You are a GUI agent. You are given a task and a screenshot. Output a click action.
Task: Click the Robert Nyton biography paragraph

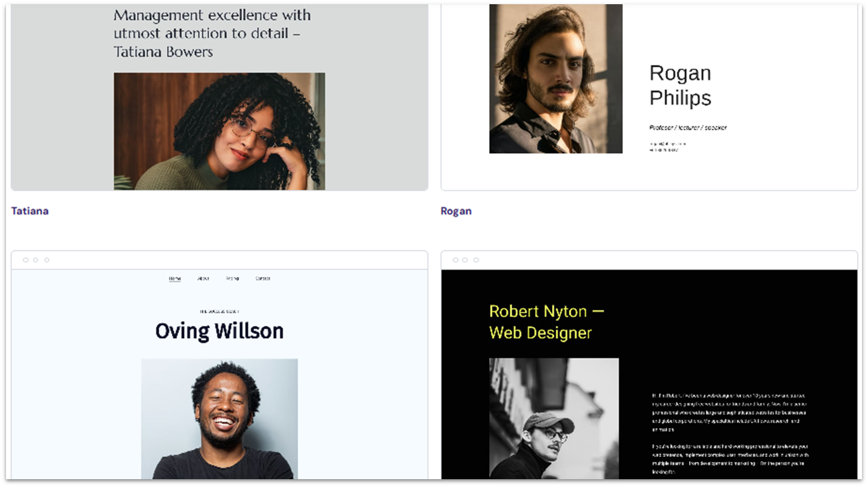tap(730, 434)
